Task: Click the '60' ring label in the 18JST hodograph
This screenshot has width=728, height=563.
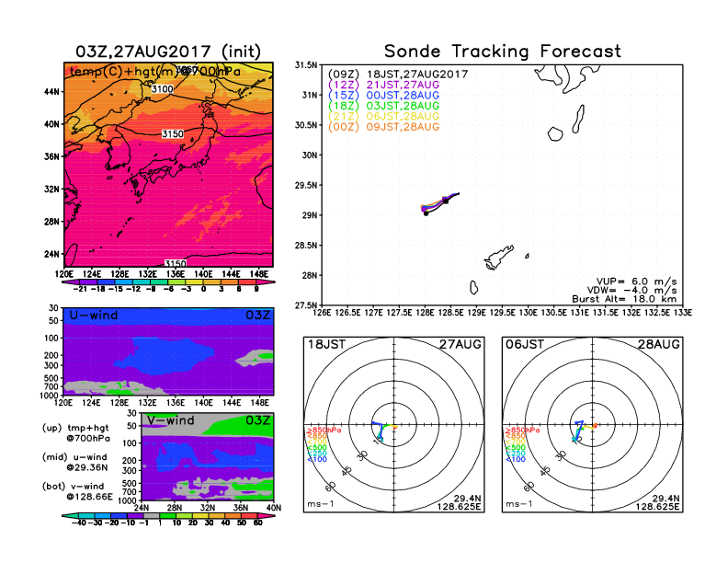Action: tap(331, 486)
